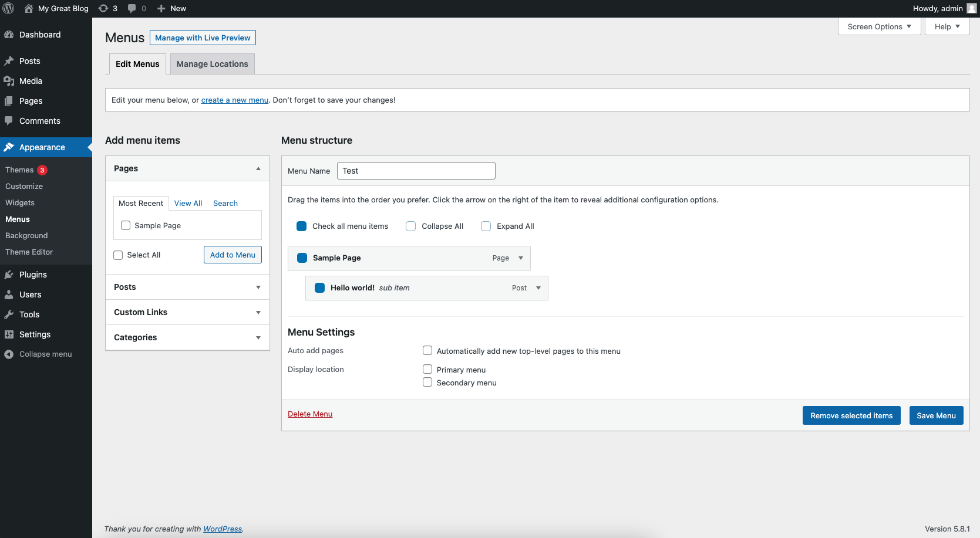Screen dimensions: 980x538
Task: Focus the Menu Name text field
Action: tap(416, 171)
